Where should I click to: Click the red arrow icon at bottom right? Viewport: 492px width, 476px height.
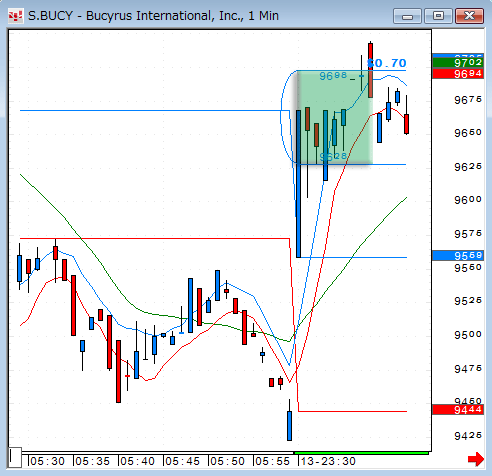pos(476,459)
